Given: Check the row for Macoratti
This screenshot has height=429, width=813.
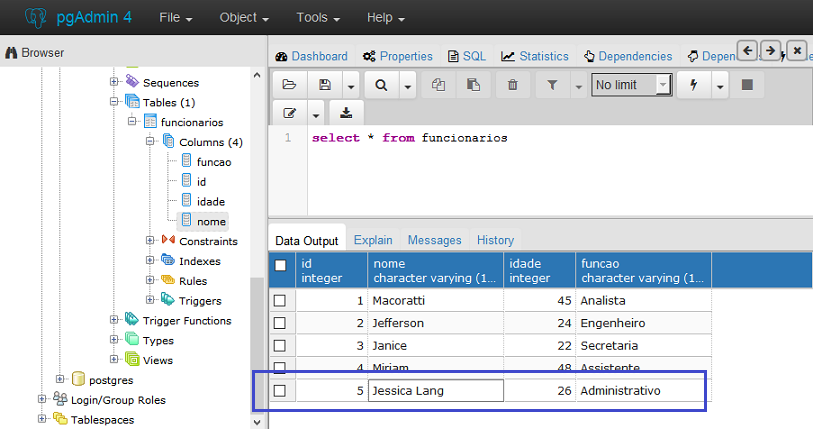Looking at the screenshot, I should [x=279, y=301].
